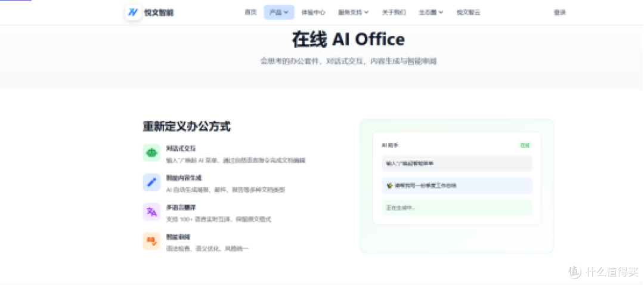The image size is (644, 285).
Task: Expand the 产品 dropdown menu
Action: pos(279,13)
